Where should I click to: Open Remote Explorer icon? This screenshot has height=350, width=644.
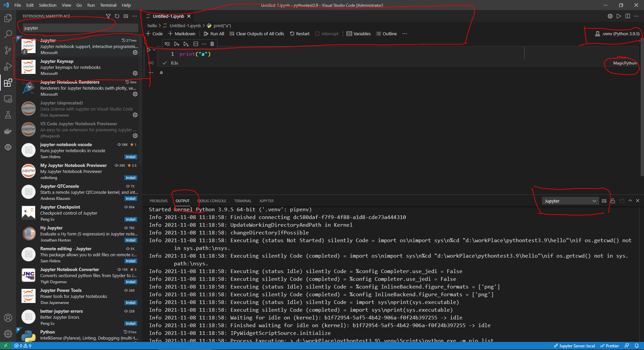click(x=8, y=99)
